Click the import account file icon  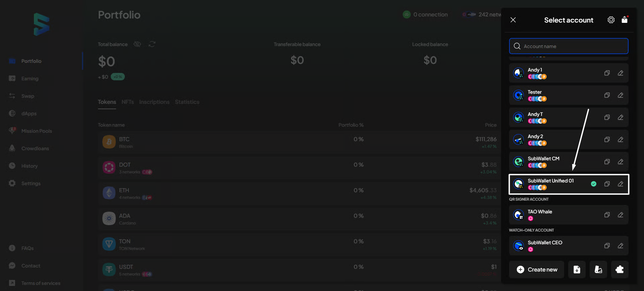coord(577,269)
